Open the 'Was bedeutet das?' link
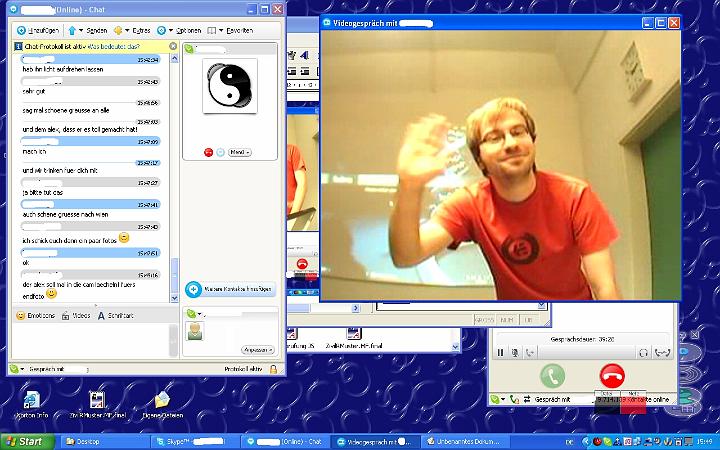 pyautogui.click(x=113, y=46)
